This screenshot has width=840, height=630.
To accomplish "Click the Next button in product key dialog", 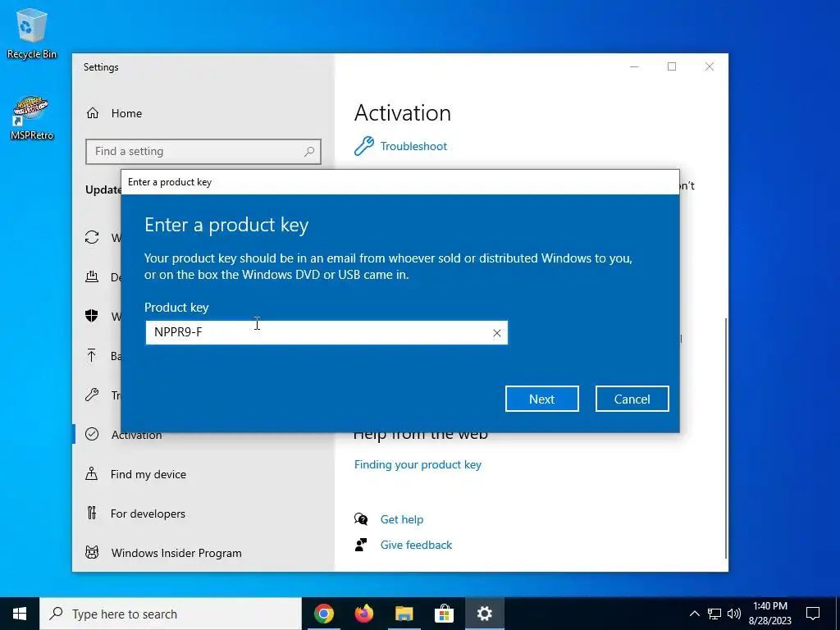I will [541, 399].
